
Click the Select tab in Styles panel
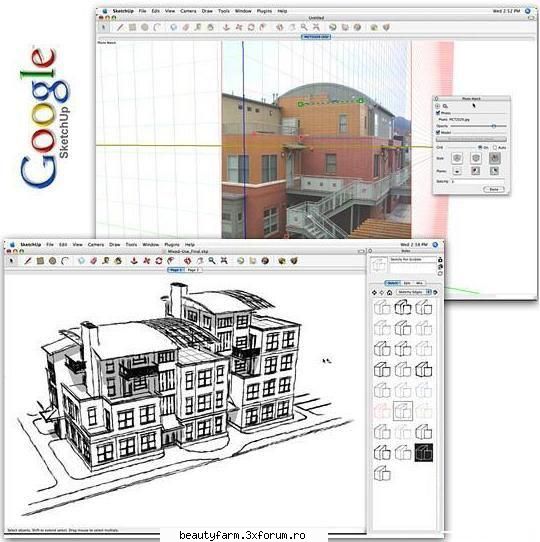click(x=393, y=283)
